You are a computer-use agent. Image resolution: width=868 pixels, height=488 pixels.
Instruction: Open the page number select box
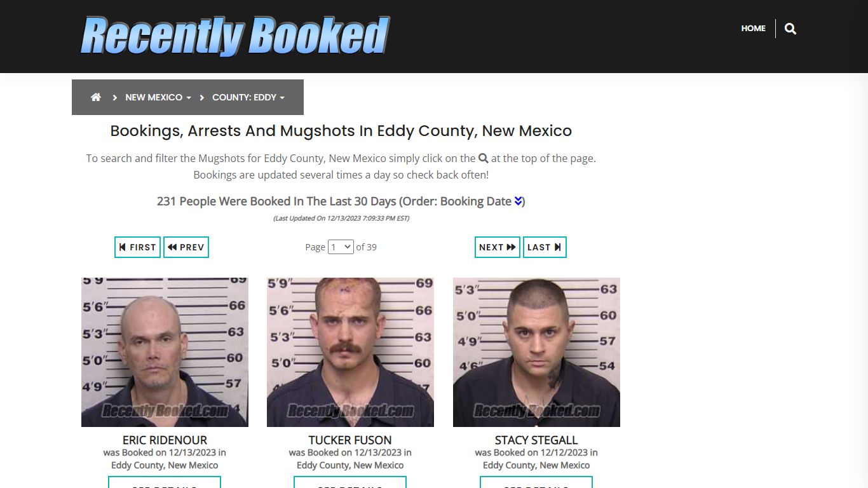341,247
